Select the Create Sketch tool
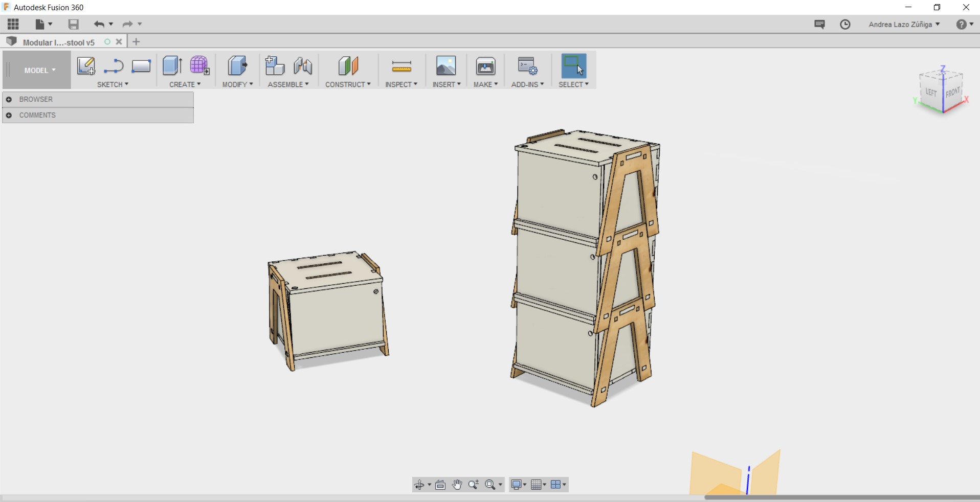The height and width of the screenshot is (502, 980). click(86, 66)
